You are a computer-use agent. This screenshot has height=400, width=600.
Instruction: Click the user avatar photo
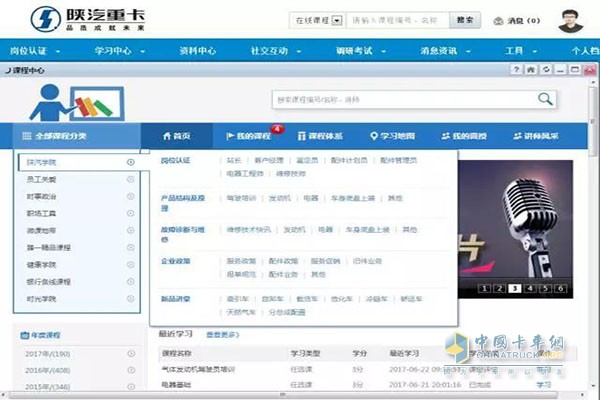pyautogui.click(x=568, y=20)
